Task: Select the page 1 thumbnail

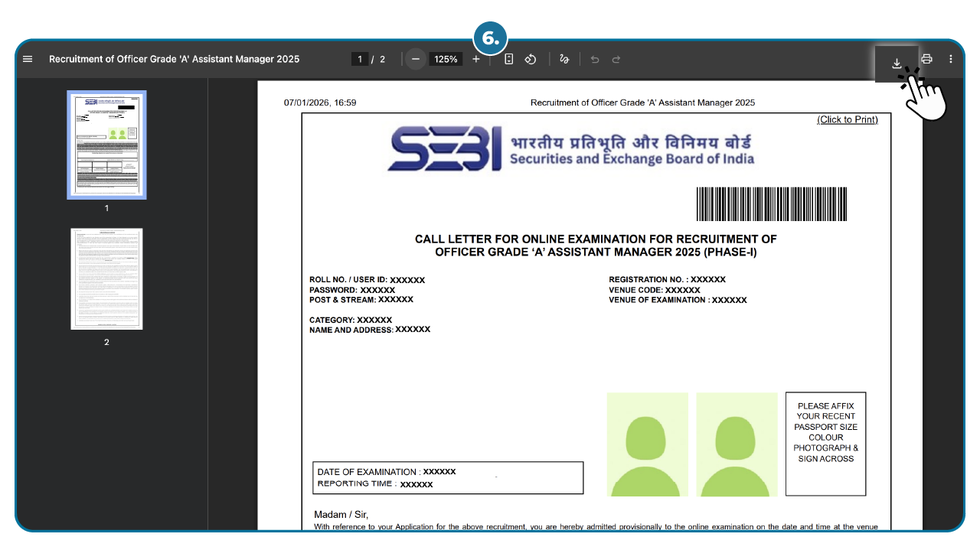Action: [x=106, y=145]
